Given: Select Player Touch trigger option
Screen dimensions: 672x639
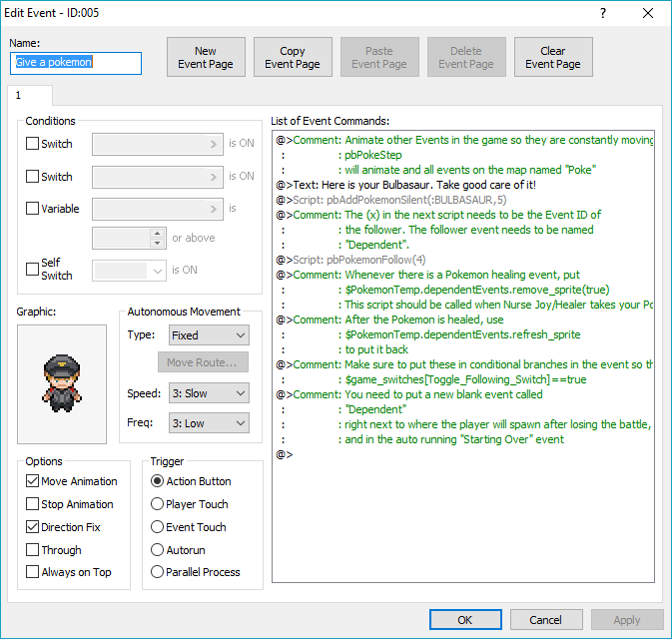Looking at the screenshot, I should pyautogui.click(x=158, y=504).
